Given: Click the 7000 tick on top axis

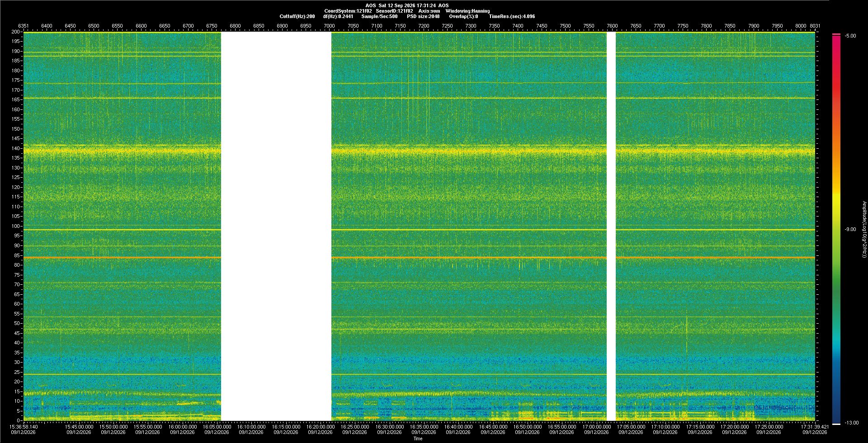Looking at the screenshot, I should tap(329, 26).
